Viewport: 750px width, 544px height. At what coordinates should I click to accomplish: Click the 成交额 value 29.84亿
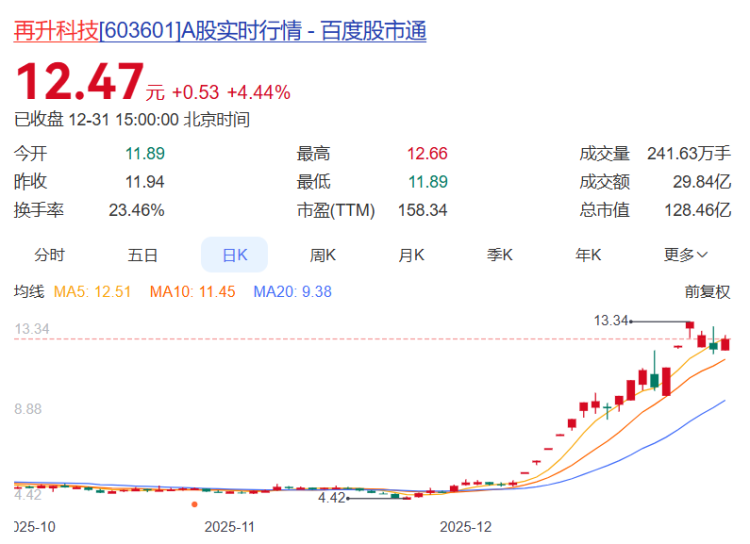[x=702, y=182]
